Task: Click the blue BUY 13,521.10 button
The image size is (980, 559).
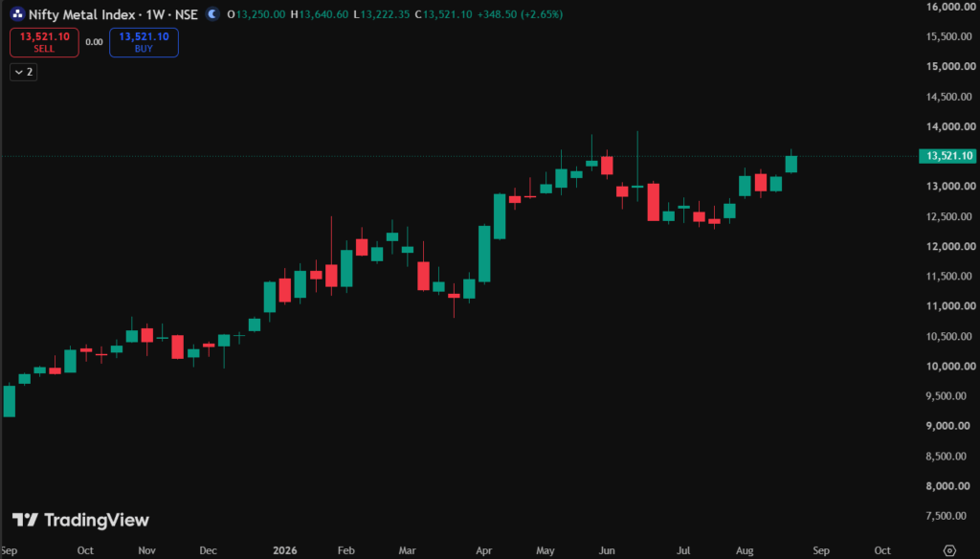Action: tap(144, 42)
